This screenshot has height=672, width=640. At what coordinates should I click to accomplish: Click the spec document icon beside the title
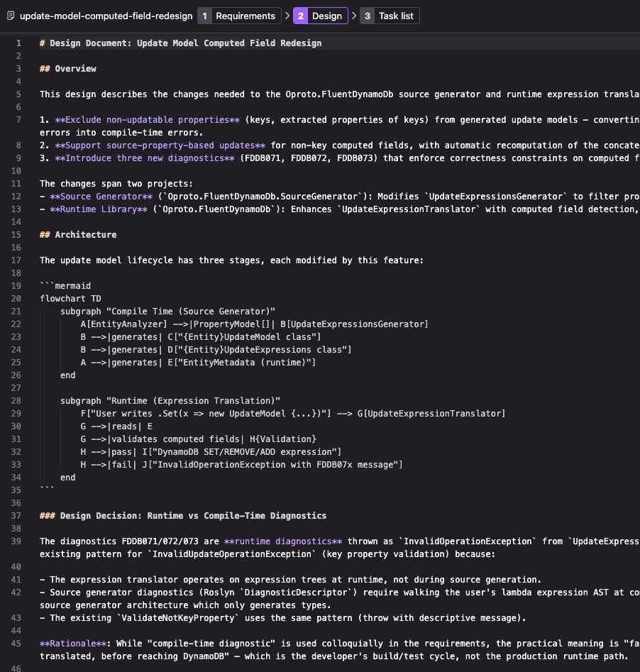(x=11, y=16)
